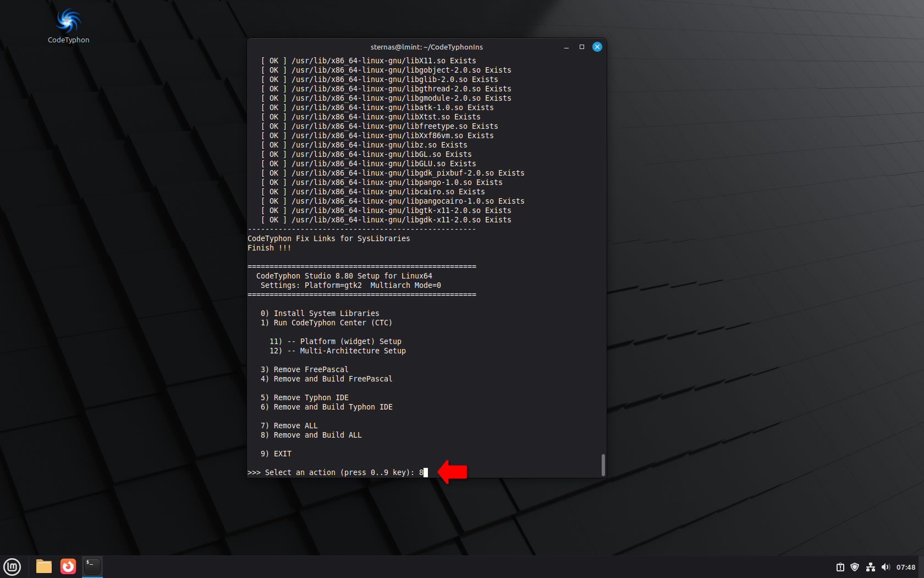
Task: Launch the Files manager from taskbar
Action: 44,566
